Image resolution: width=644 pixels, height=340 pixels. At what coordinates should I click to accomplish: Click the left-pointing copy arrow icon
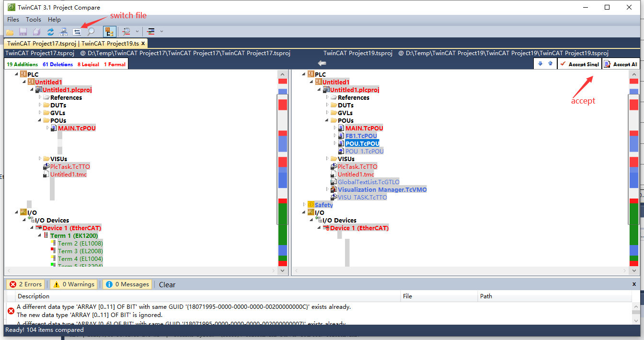[322, 63]
